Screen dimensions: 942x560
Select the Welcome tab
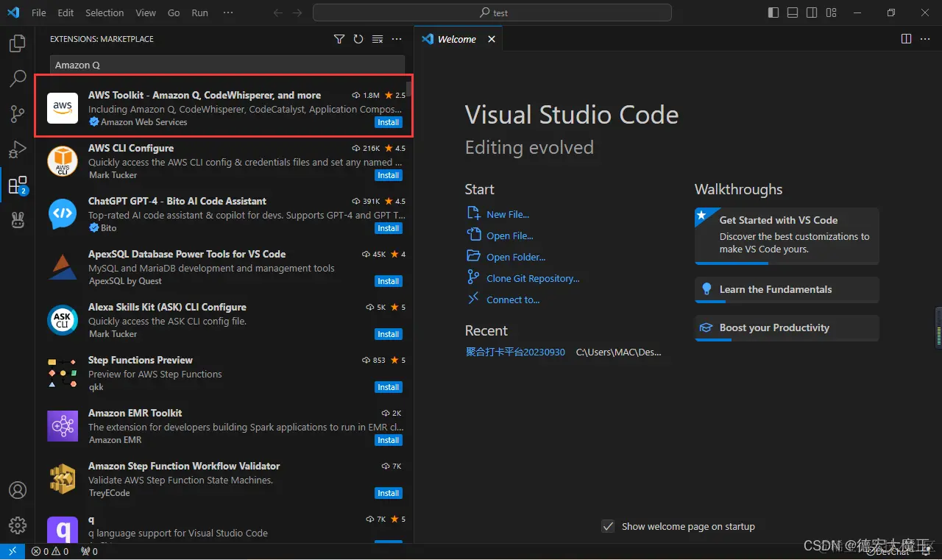(x=456, y=39)
